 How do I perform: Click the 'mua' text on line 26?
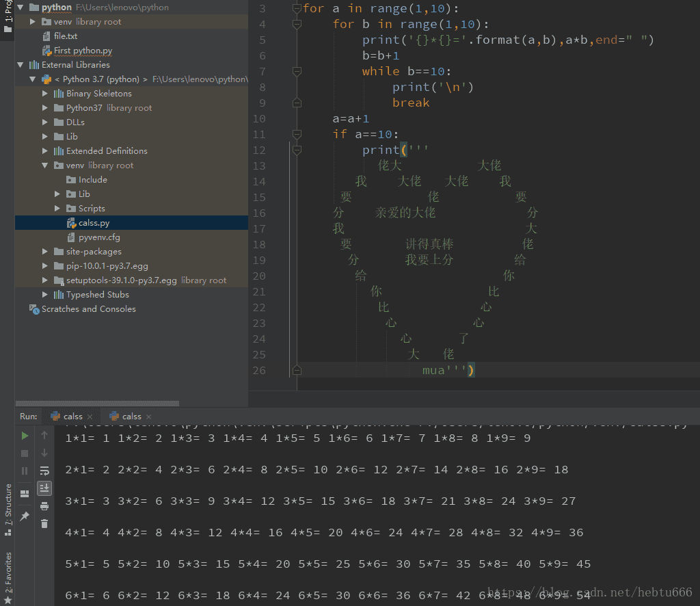click(x=433, y=370)
